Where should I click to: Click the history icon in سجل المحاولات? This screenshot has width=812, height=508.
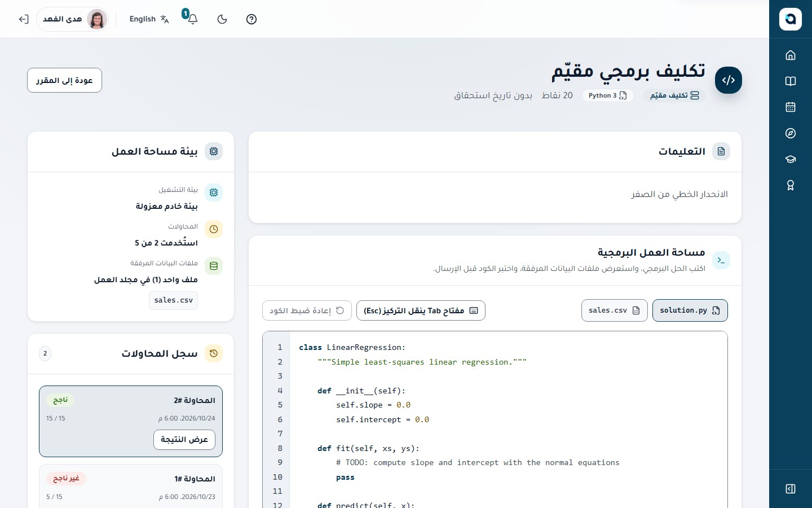(214, 353)
